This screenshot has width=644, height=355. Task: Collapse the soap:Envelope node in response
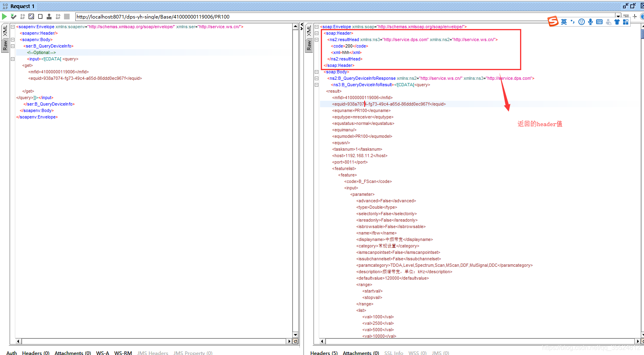[x=316, y=27]
